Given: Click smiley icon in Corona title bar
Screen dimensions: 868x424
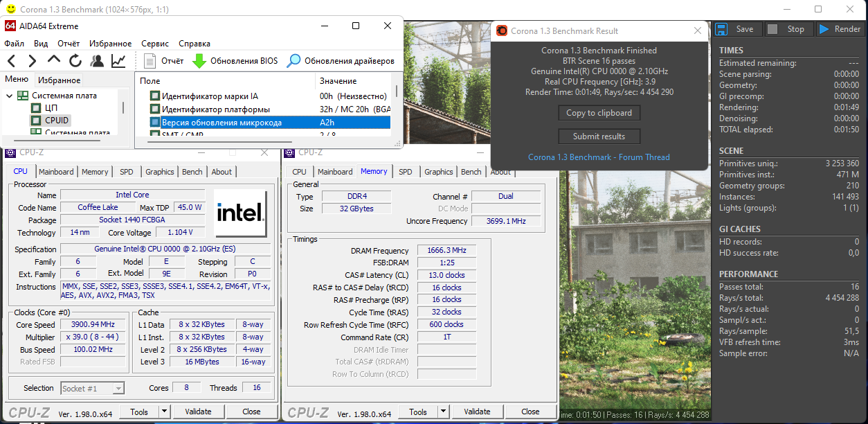Looking at the screenshot, I should pos(10,9).
